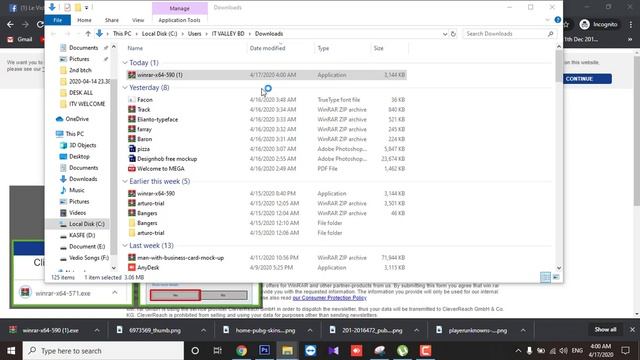This screenshot has height=360, width=640.
Task: Click the volume icon in system tray
Action: tap(564, 351)
